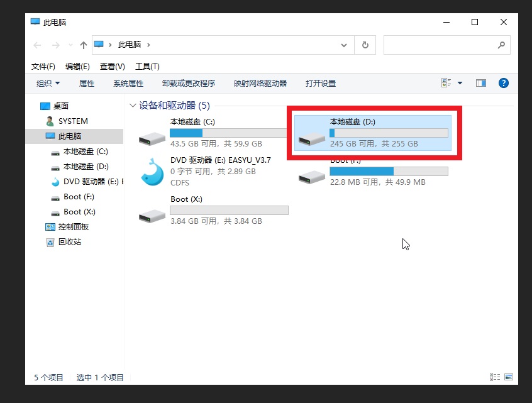Select the DVD drive (E:) EASYU icon

point(152,170)
